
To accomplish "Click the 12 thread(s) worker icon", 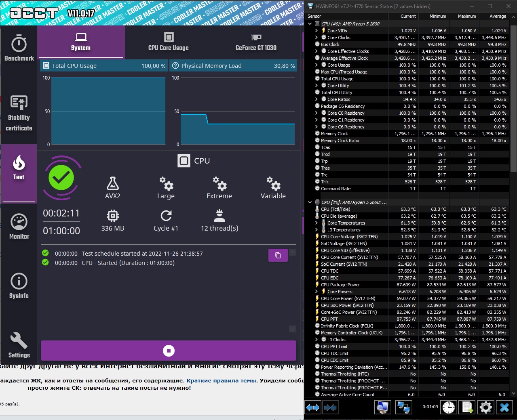I will (x=219, y=216).
